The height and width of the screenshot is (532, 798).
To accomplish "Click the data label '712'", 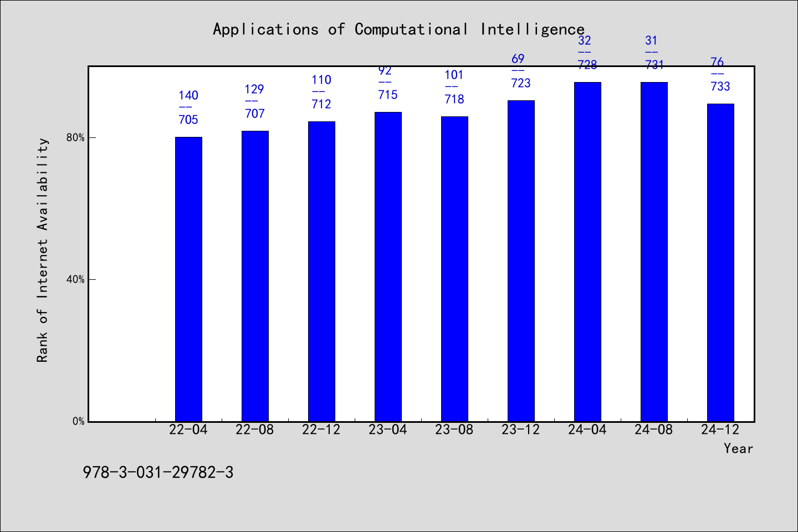I will tap(321, 104).
